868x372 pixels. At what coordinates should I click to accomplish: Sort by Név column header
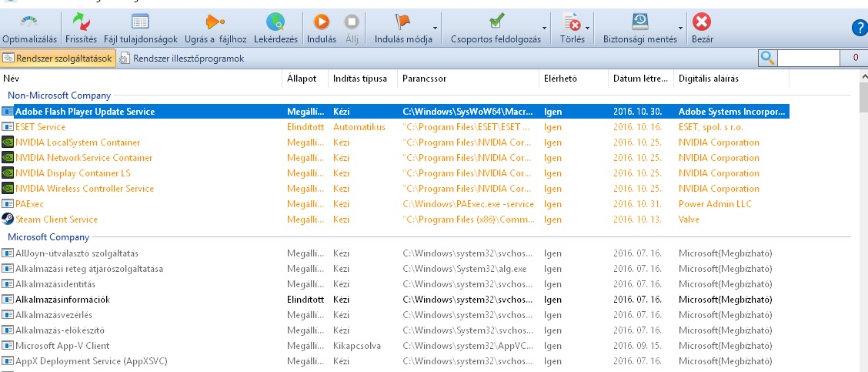click(x=141, y=79)
